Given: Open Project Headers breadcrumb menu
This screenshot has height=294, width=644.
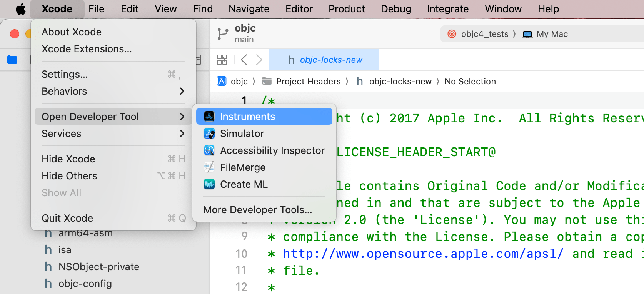Looking at the screenshot, I should pos(309,81).
